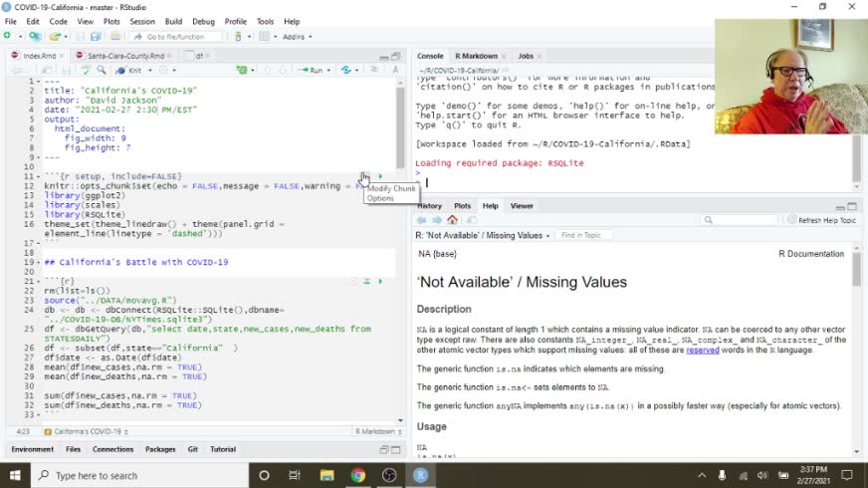Click the Print icon in main toolbar
868x488 pixels.
[x=115, y=37]
